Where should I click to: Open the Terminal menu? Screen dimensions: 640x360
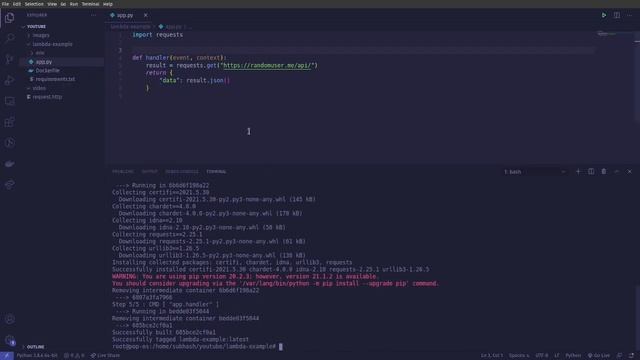[91, 4]
